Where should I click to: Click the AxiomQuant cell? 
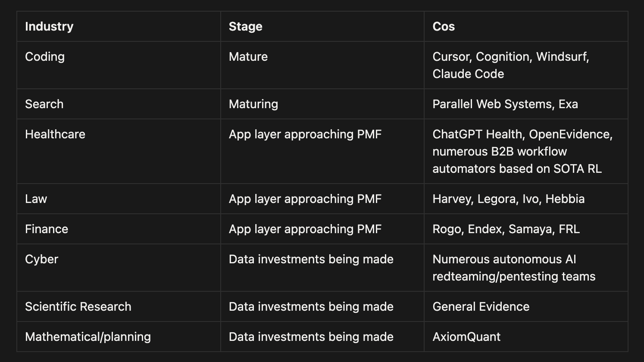coord(526,337)
